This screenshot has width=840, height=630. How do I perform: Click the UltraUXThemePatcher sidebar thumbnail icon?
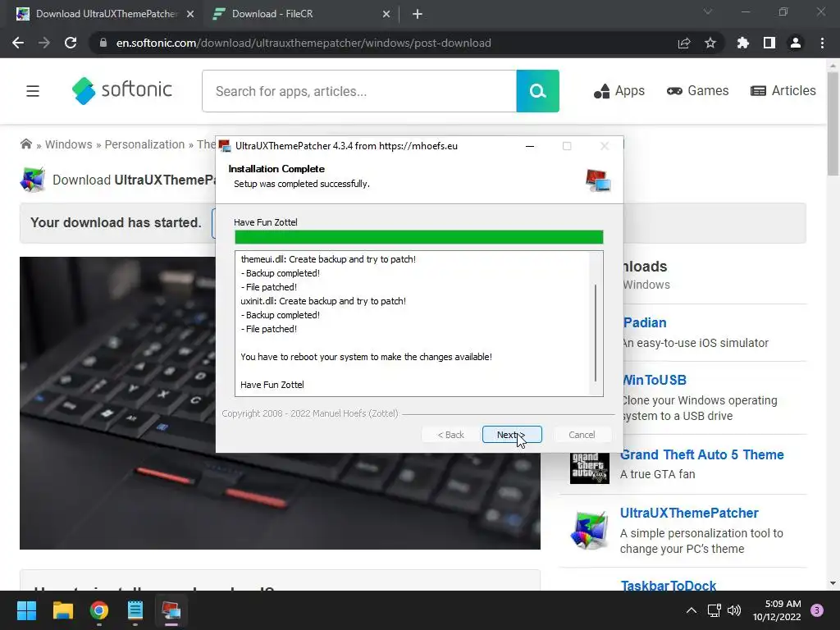pyautogui.click(x=589, y=530)
